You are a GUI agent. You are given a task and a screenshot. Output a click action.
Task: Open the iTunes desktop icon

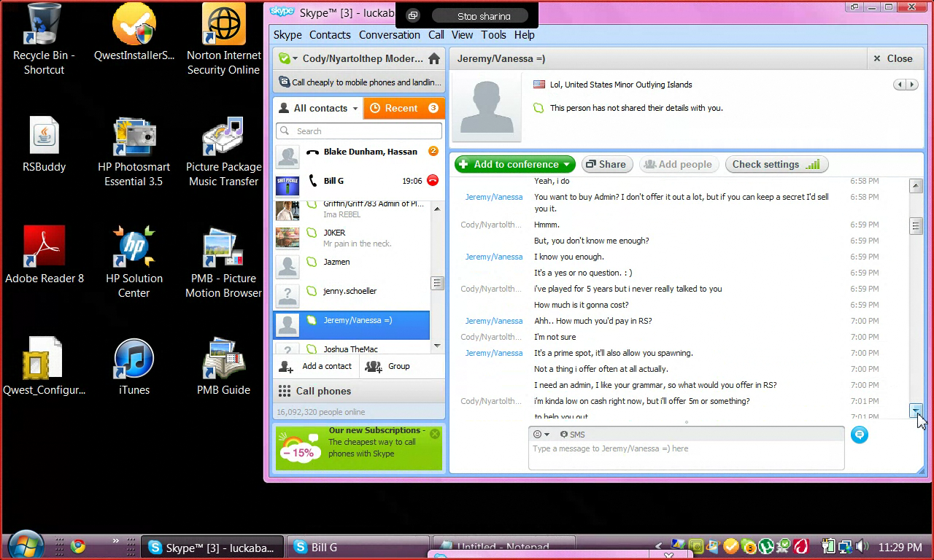[134, 368]
